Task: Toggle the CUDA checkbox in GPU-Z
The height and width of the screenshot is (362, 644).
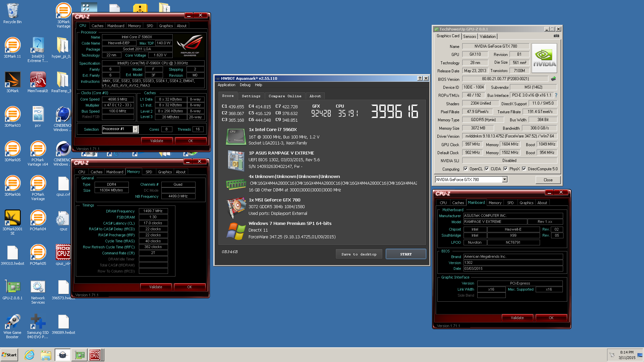Action: (x=487, y=169)
